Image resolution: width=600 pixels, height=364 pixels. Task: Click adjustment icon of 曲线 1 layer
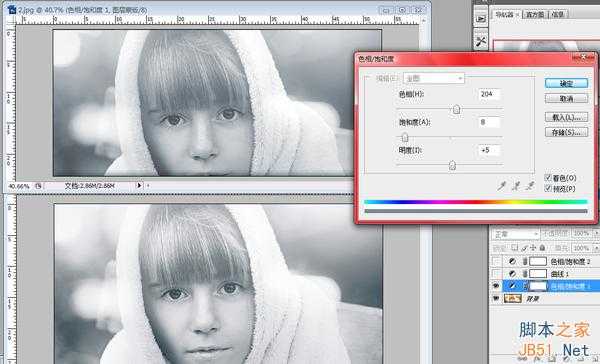pos(512,274)
